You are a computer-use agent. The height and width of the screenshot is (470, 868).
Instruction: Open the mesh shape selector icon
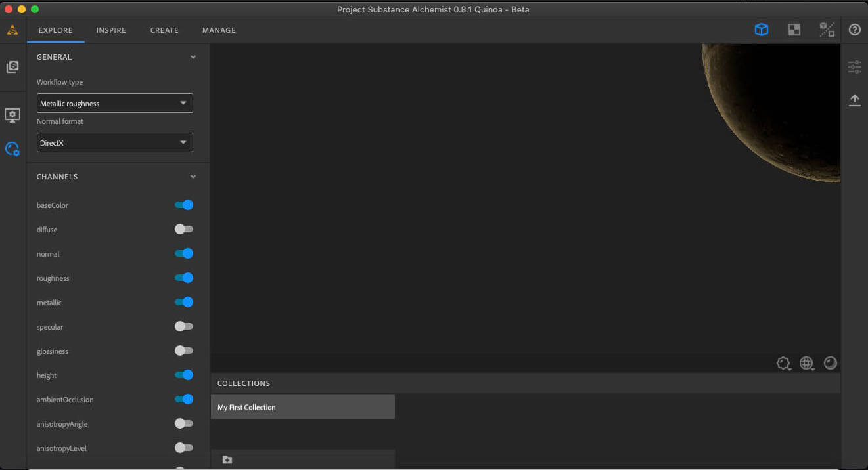(x=783, y=363)
